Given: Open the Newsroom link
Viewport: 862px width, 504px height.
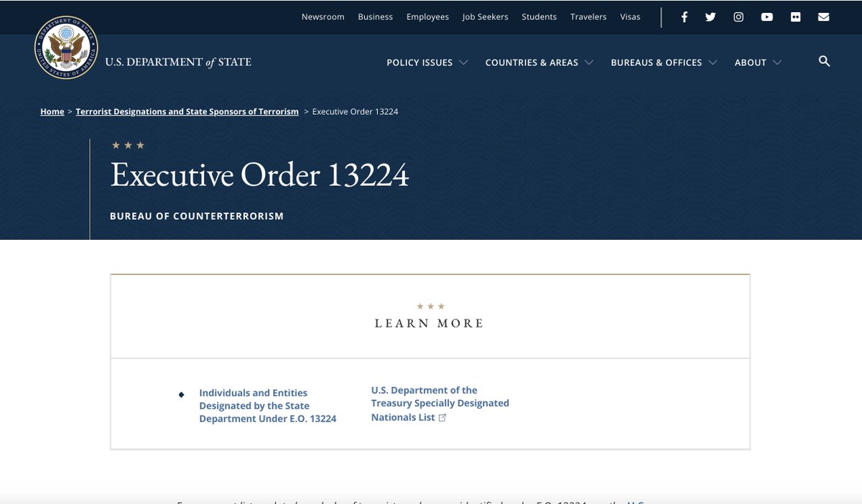Looking at the screenshot, I should click(x=323, y=17).
